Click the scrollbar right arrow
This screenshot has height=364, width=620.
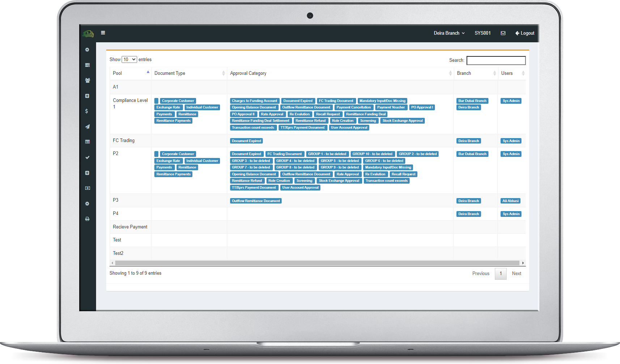point(523,263)
